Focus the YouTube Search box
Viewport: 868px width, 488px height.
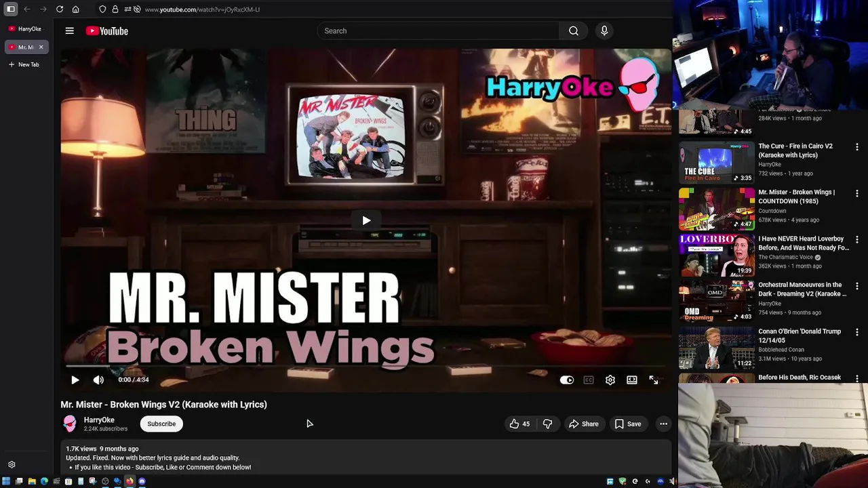pos(438,30)
